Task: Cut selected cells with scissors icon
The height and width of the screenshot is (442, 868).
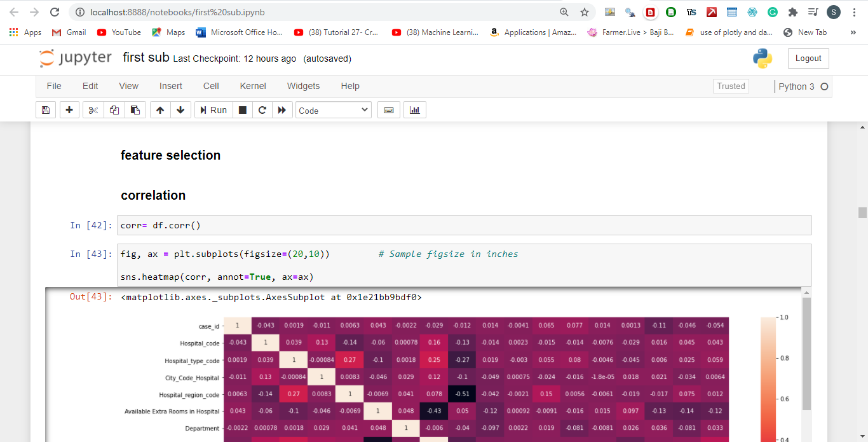Action: click(93, 110)
